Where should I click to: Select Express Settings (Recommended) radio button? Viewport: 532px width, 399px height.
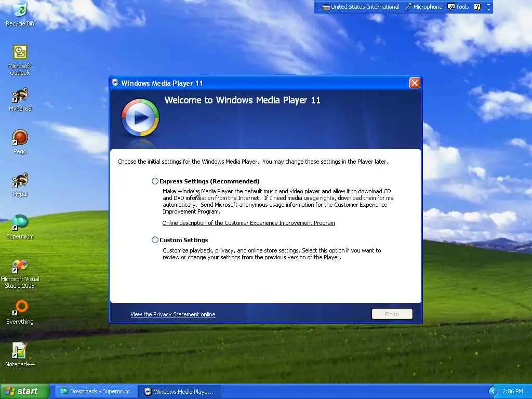(155, 181)
